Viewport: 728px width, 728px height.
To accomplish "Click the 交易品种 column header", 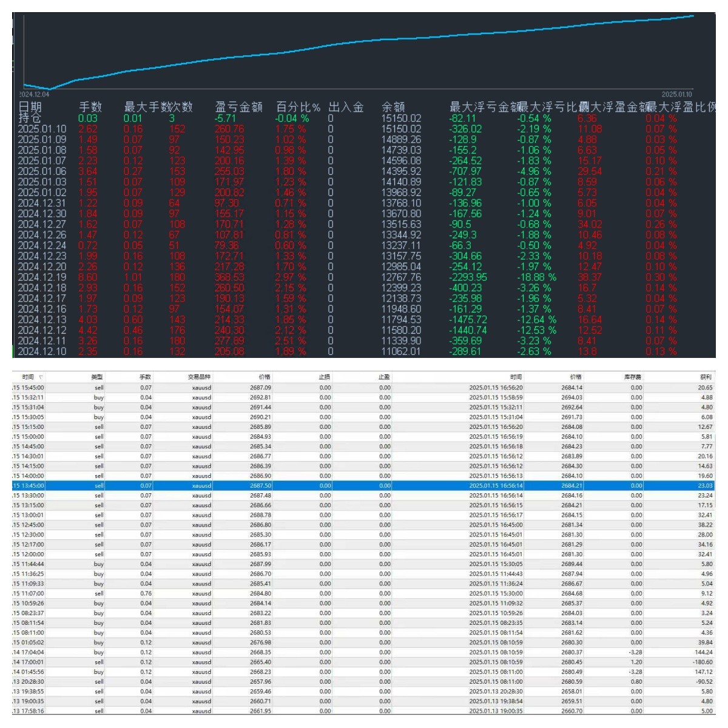I will [x=199, y=377].
